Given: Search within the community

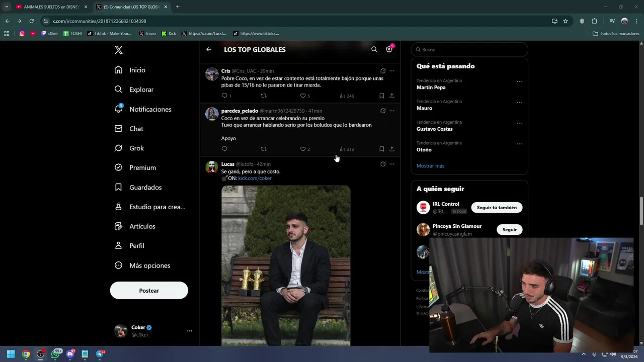Looking at the screenshot, I should pos(374,49).
